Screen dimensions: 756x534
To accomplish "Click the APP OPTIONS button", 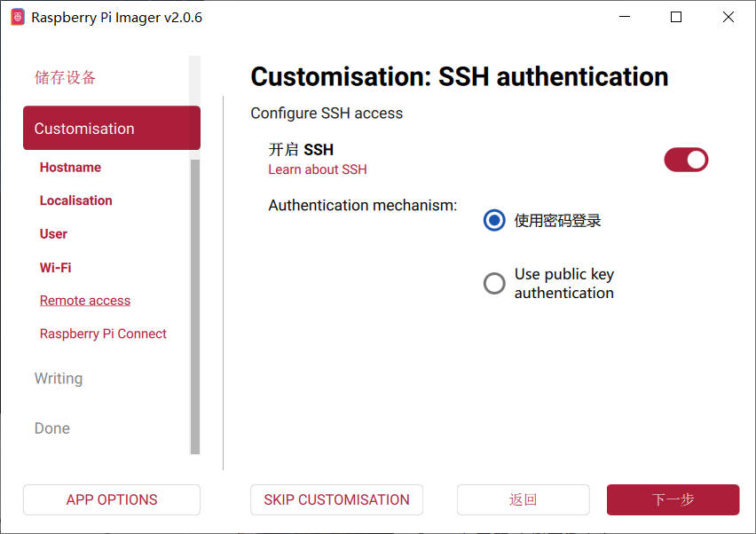I will tap(112, 499).
